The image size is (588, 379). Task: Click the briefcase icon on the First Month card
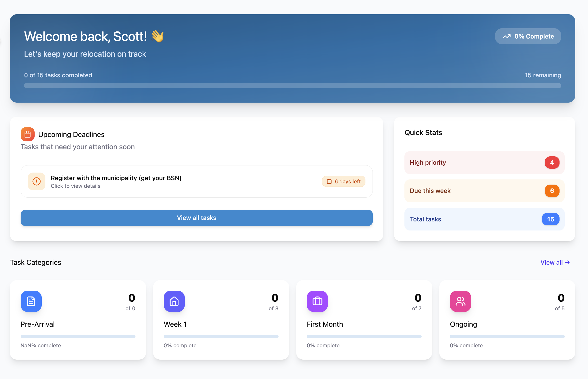pos(317,301)
